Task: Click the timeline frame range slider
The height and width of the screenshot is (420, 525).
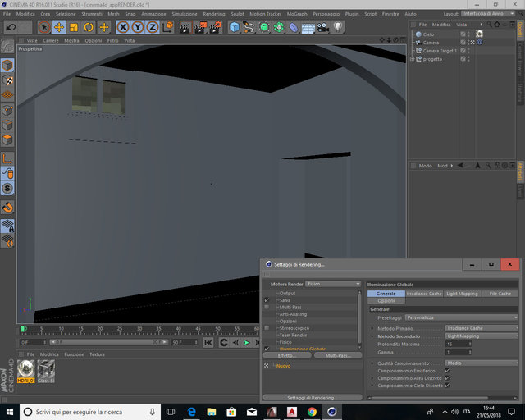Action: 109,342
